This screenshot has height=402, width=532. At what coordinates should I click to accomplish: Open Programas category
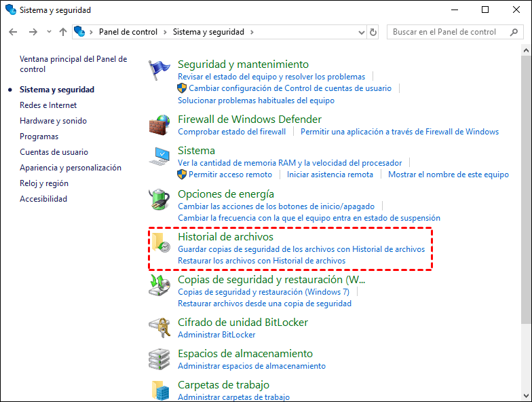[x=39, y=136]
